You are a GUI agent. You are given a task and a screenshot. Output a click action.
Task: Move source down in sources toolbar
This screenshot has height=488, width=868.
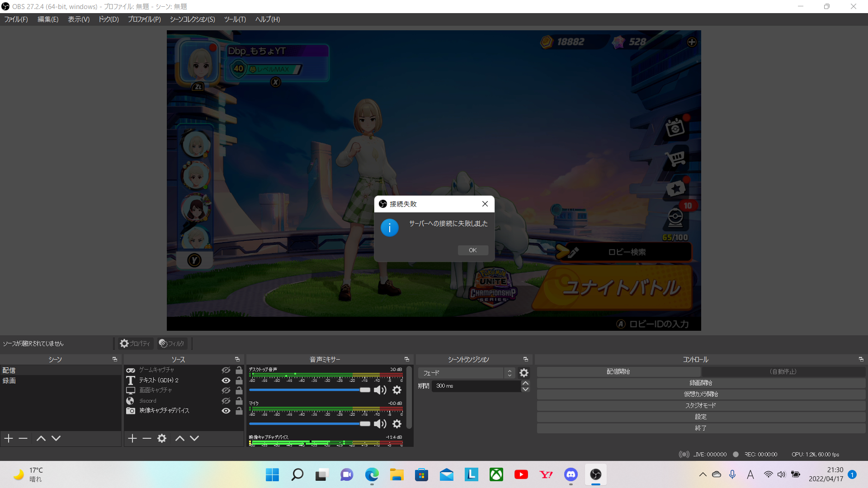(194, 438)
